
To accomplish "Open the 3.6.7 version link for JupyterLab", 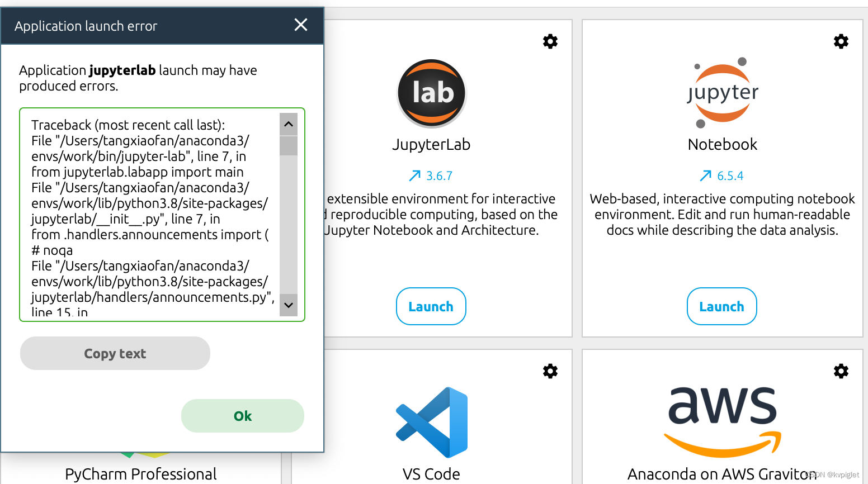I will (x=439, y=175).
